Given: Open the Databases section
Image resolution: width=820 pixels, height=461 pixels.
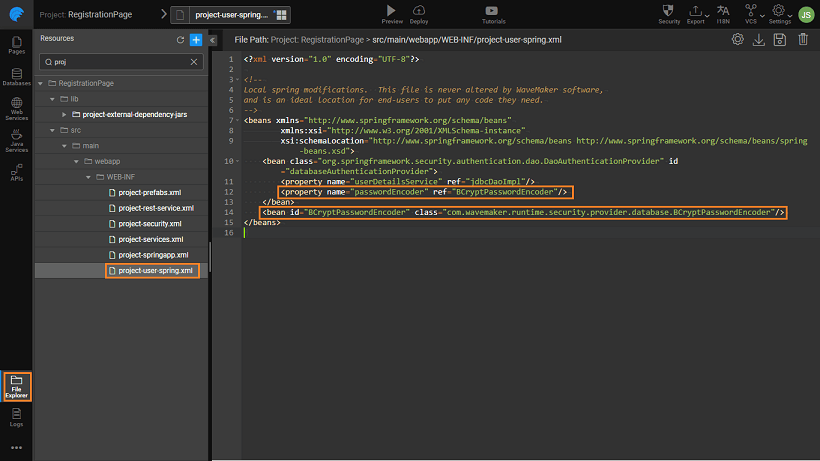Looking at the screenshot, I should click(x=16, y=77).
